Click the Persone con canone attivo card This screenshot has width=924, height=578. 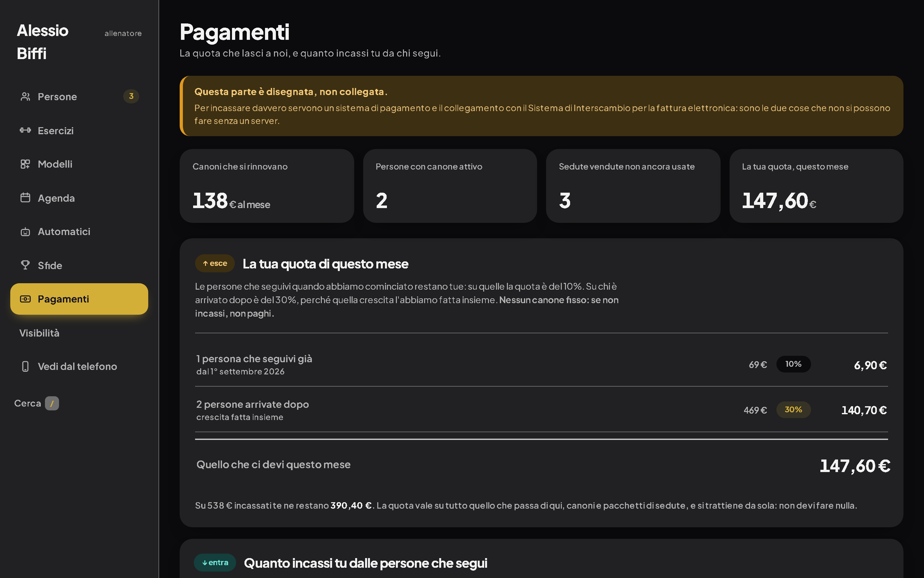(450, 186)
